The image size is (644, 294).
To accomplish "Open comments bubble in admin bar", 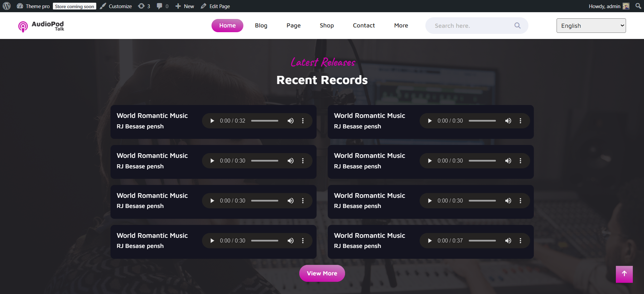I will click(162, 6).
